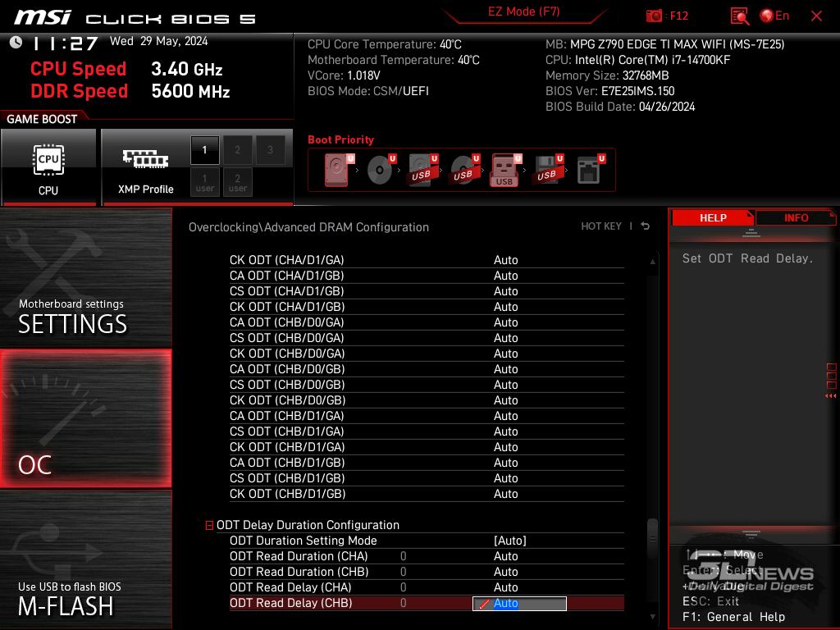Collapse ODT Delay Duration Configuration group

pos(209,526)
